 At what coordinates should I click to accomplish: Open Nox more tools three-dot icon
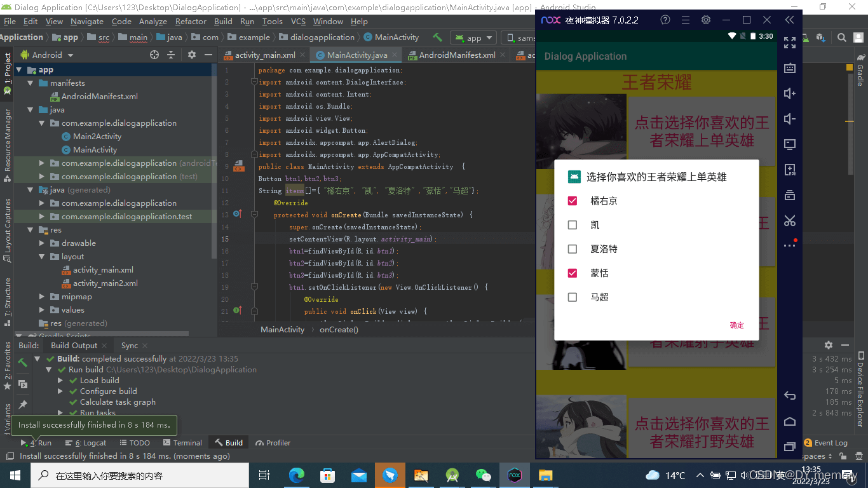tap(790, 245)
